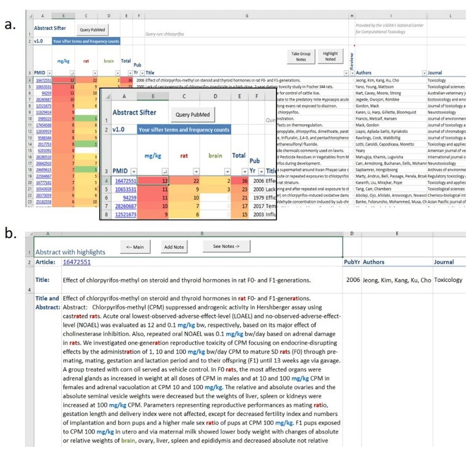Viewport: 476px width, 457px height.
Task: Open PMID link 16777161
Action: pyautogui.click(x=44, y=182)
